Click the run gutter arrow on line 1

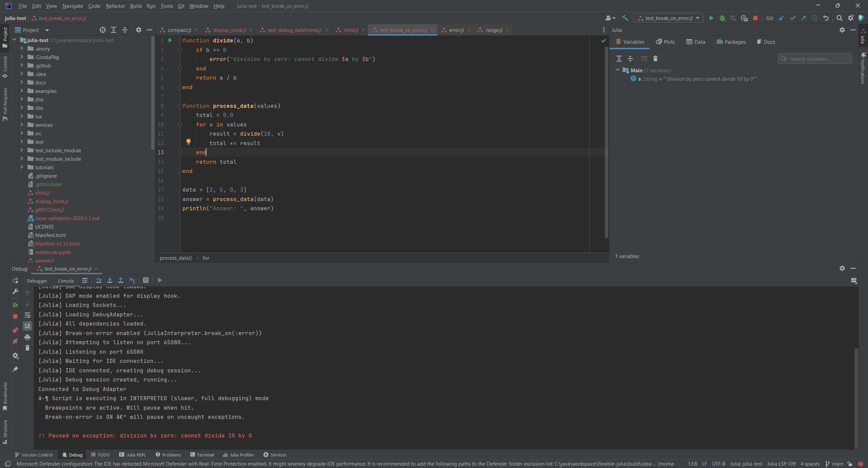[x=170, y=40]
